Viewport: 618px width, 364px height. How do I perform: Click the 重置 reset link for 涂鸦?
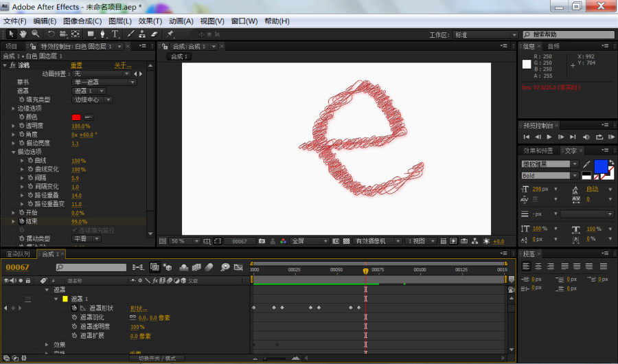click(x=76, y=65)
